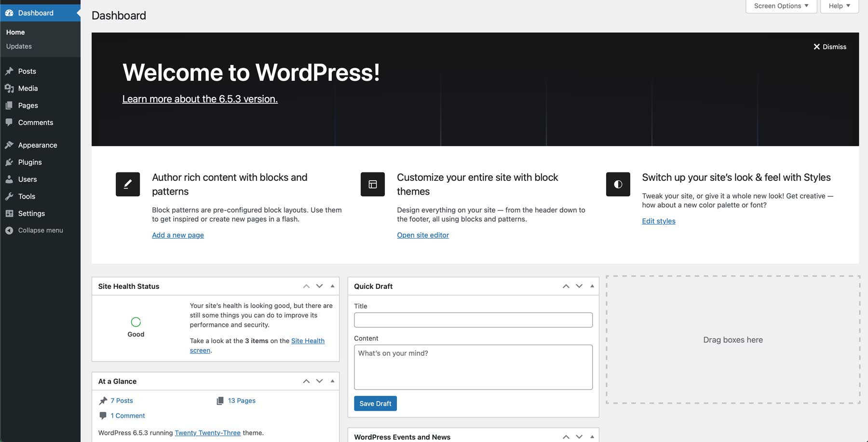Open Comments via the speech bubble icon
The height and width of the screenshot is (442, 868).
[x=10, y=122]
